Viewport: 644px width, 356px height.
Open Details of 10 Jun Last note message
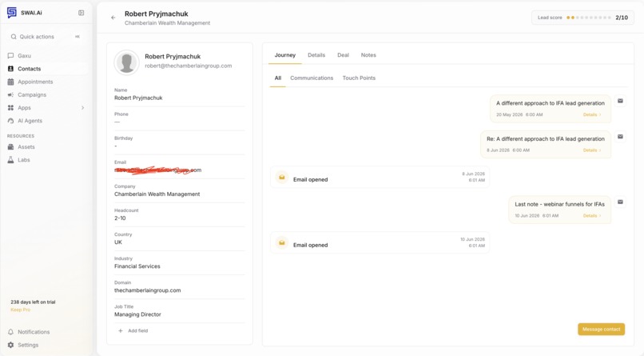(x=592, y=215)
